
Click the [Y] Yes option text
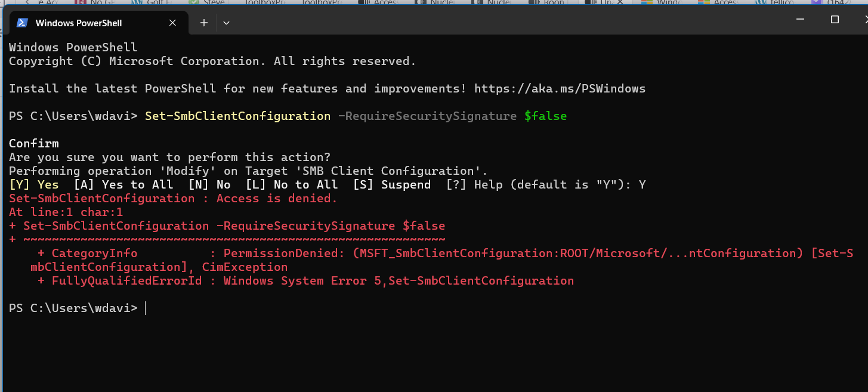pyautogui.click(x=34, y=184)
